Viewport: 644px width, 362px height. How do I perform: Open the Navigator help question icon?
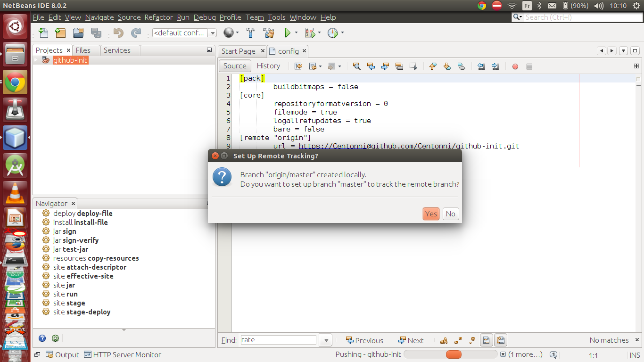(42, 338)
